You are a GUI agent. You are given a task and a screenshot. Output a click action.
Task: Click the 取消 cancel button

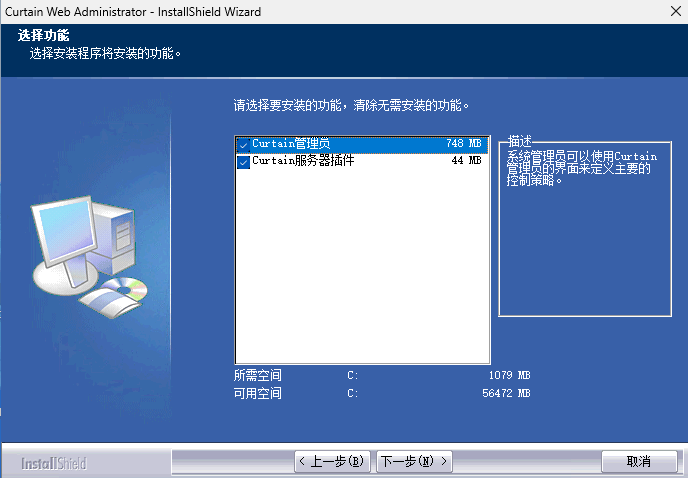(639, 461)
